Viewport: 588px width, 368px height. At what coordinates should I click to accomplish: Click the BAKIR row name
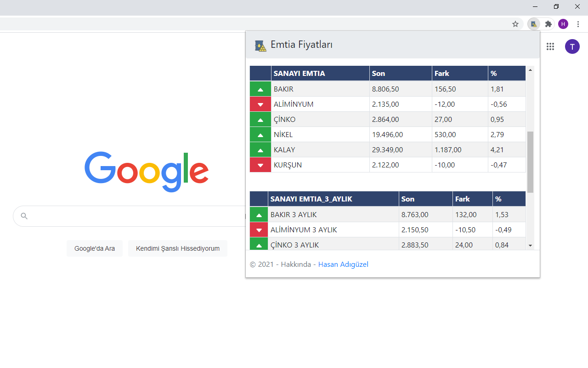click(283, 89)
